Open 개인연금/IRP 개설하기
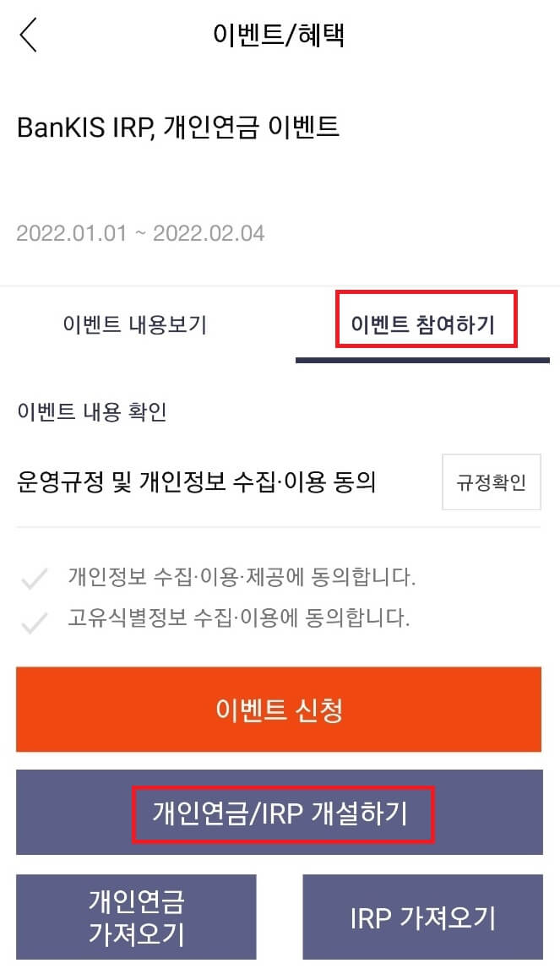 [280, 813]
